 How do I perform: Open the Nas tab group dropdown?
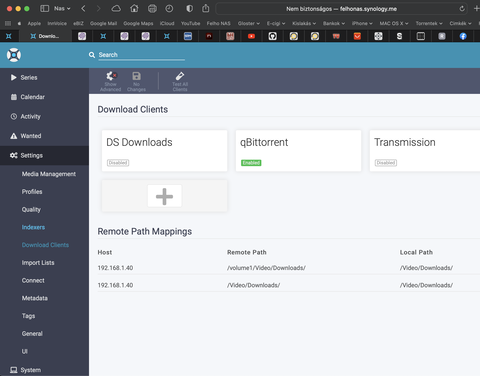pyautogui.click(x=62, y=9)
